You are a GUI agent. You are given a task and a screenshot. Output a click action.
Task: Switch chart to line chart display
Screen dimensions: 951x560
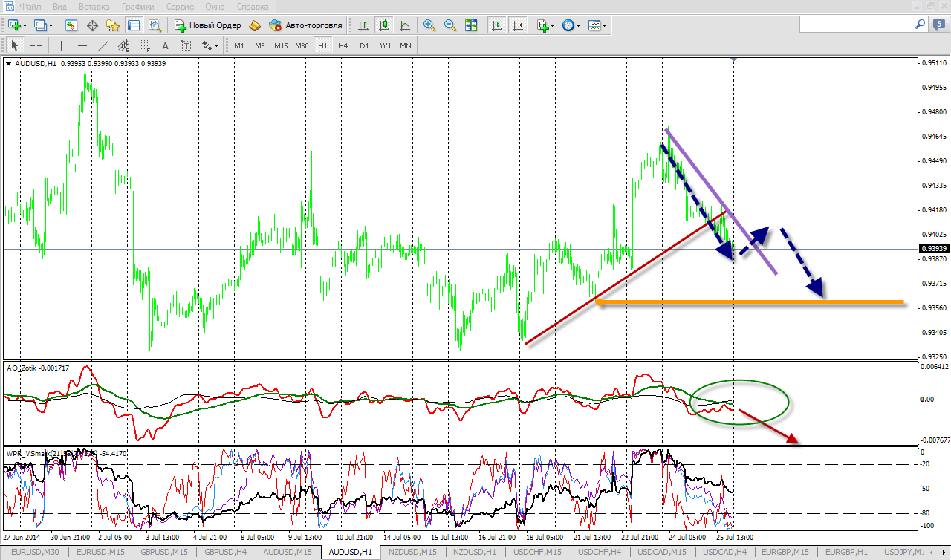click(x=405, y=25)
